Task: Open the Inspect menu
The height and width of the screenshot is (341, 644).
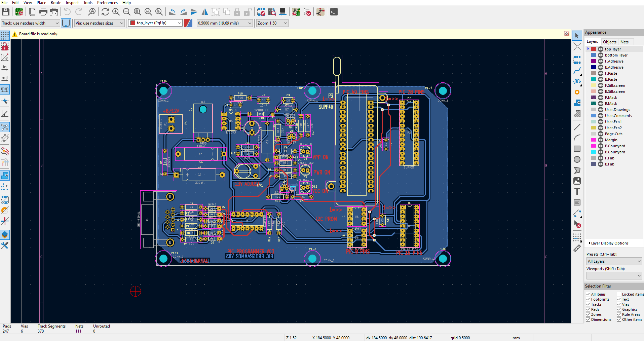Action: pyautogui.click(x=72, y=3)
